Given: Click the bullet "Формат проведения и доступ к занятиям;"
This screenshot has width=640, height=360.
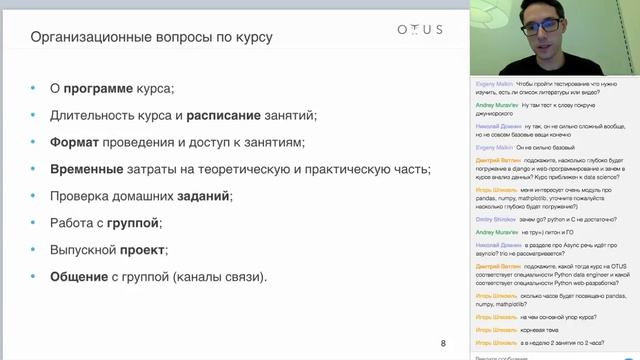Looking at the screenshot, I should point(177,142).
